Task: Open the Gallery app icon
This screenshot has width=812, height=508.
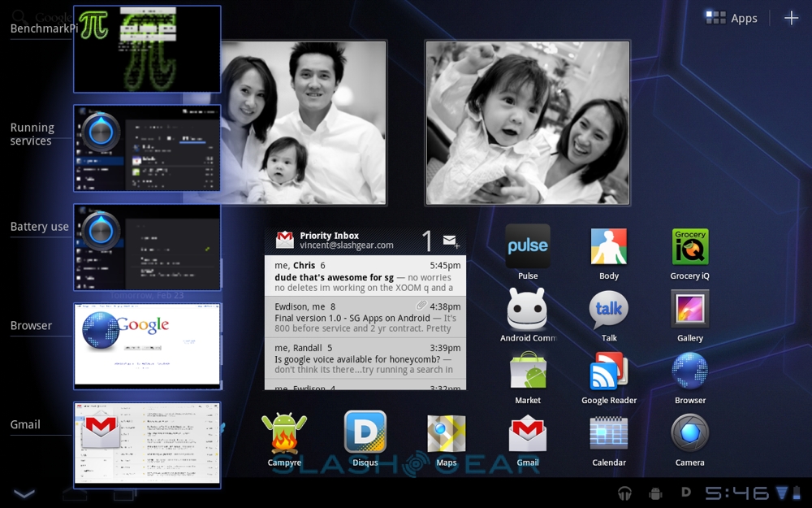Action: click(x=690, y=309)
